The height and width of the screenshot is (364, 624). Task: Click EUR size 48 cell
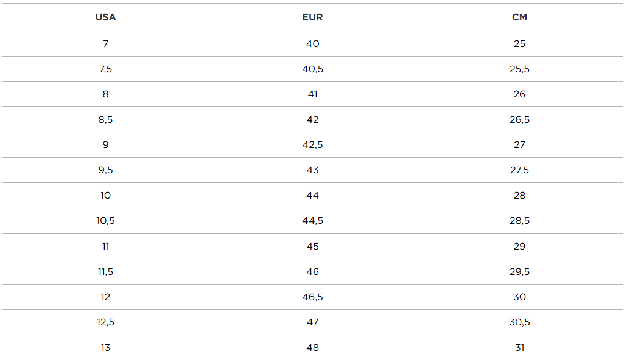click(312, 348)
